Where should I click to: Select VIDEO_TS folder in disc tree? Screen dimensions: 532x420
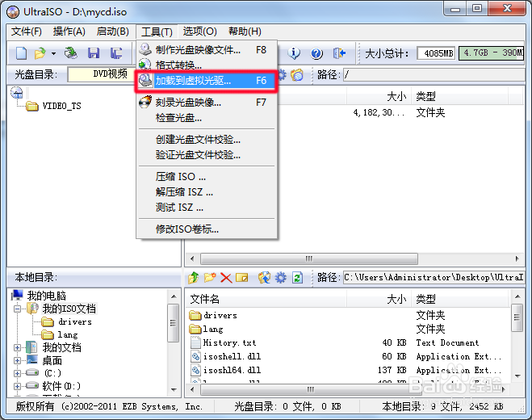pyautogui.click(x=61, y=107)
